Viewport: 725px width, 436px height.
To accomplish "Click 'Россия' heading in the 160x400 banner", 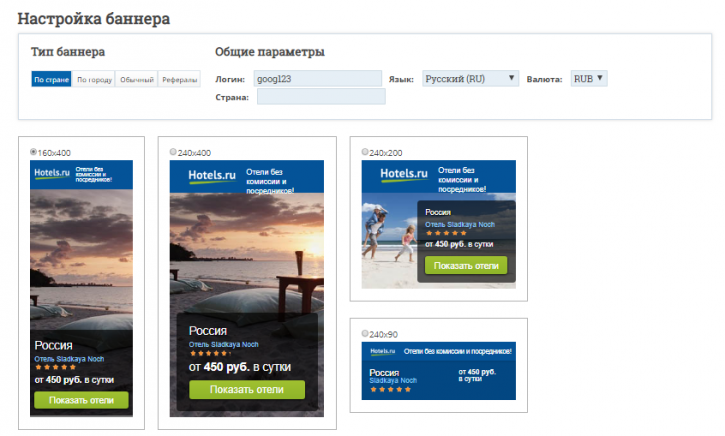I will click(x=53, y=345).
